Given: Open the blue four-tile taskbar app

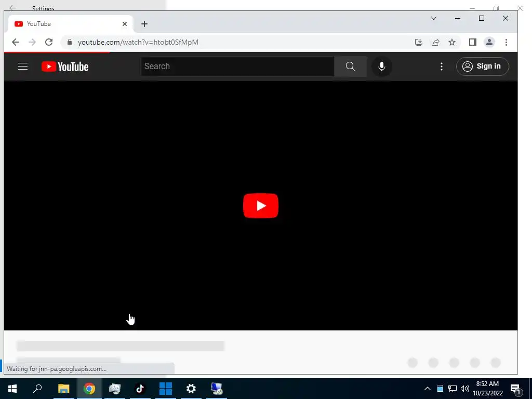Looking at the screenshot, I should tap(166, 389).
